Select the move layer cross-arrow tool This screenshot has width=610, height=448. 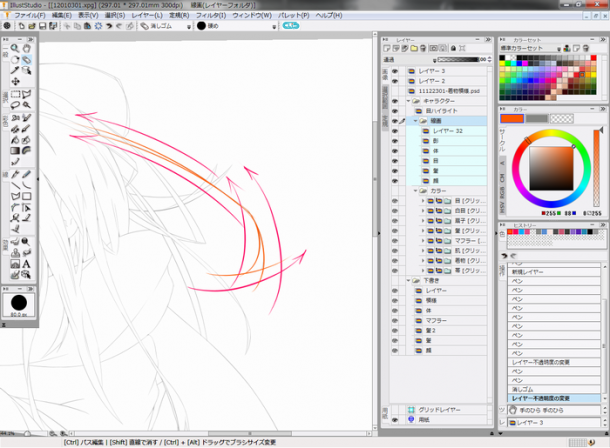coord(15,81)
